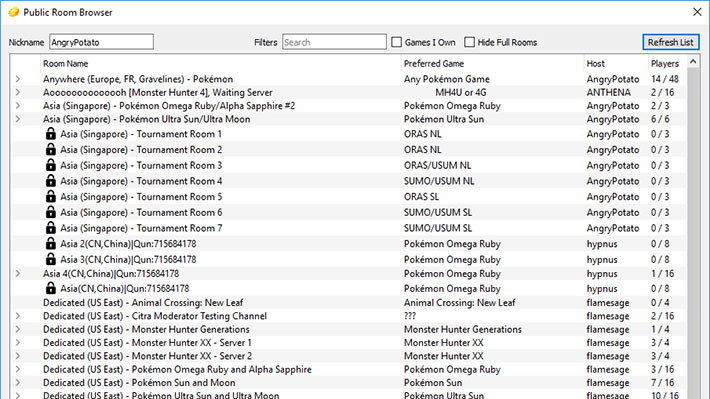Click '14 / 48' players cell
710x399 pixels.
(665, 79)
